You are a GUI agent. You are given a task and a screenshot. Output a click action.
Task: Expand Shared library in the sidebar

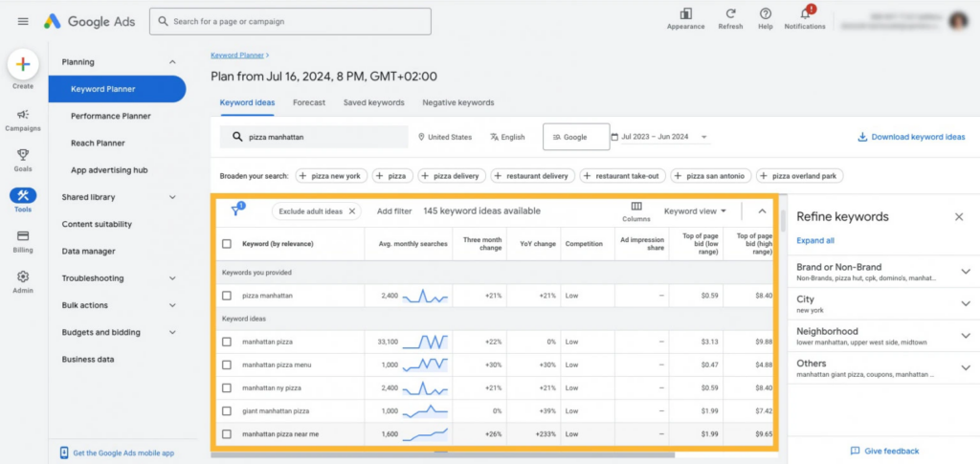click(x=172, y=197)
